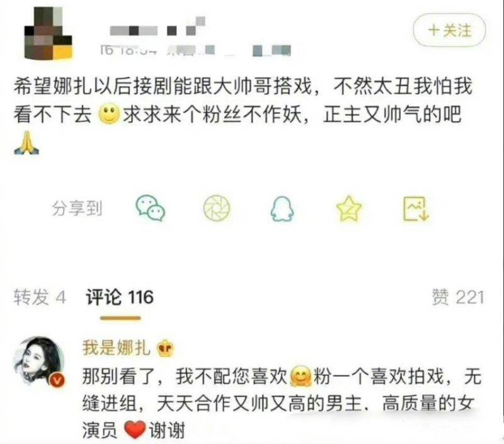
Task: Share post to QQ Zone star icon
Action: (x=349, y=208)
